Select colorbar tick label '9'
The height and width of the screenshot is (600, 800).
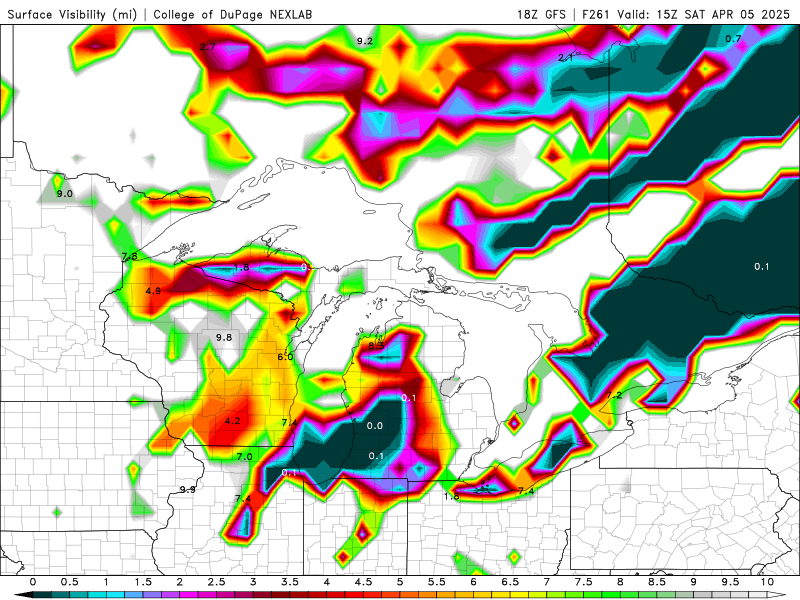click(x=694, y=582)
